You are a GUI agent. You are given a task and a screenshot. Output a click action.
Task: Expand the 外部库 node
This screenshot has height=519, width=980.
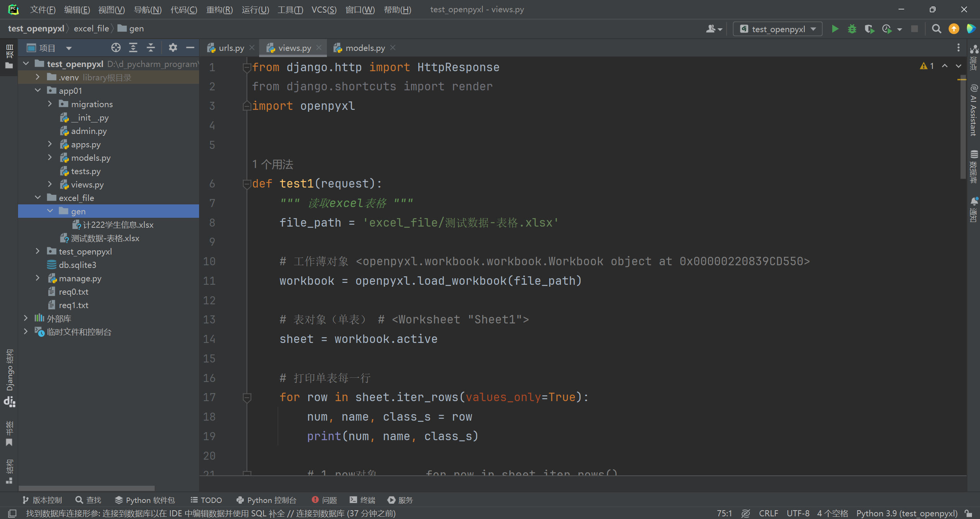(x=25, y=318)
